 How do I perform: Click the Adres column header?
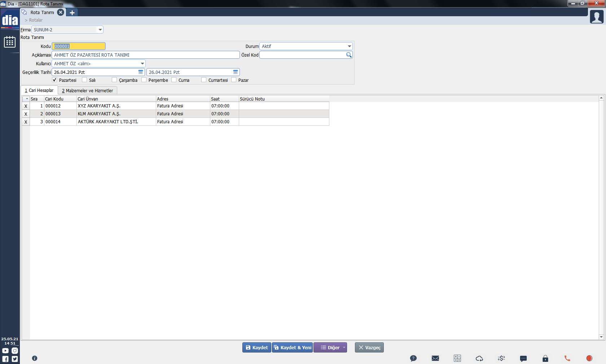[x=183, y=99]
